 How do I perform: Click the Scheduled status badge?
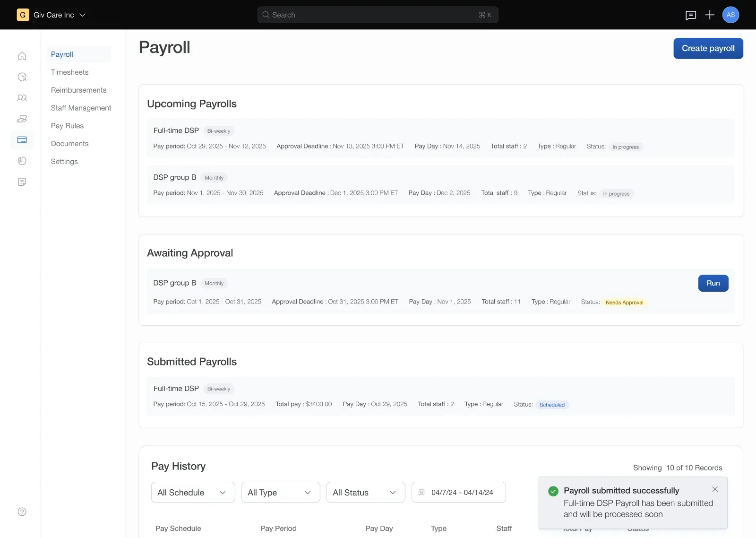[x=552, y=405]
